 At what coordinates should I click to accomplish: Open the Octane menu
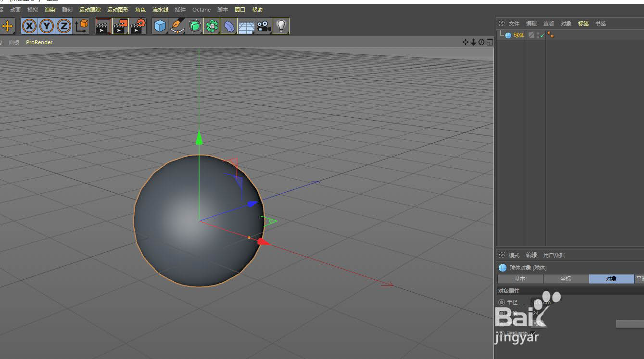pyautogui.click(x=202, y=10)
